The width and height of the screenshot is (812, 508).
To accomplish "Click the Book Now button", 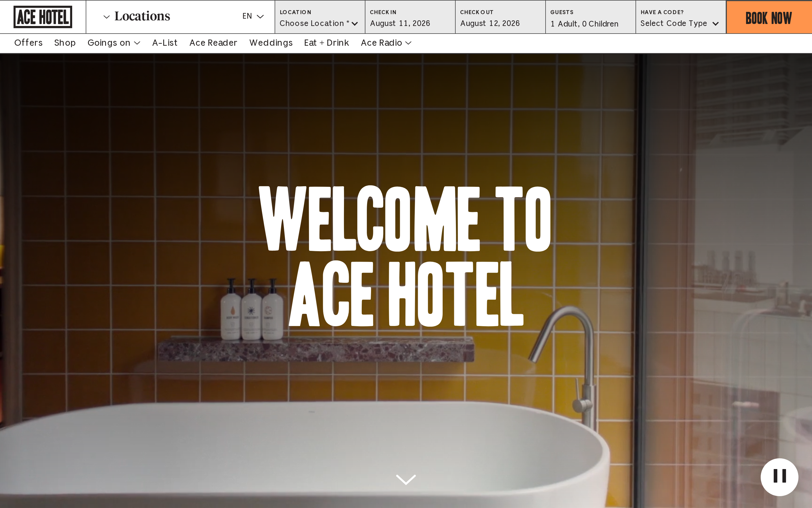I will [x=769, y=17].
